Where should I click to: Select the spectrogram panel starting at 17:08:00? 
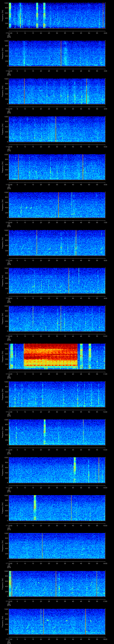pyautogui.click(x=57, y=280)
